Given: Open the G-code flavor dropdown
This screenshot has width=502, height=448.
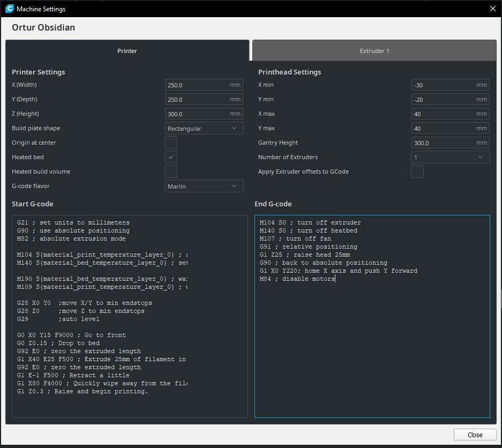Looking at the screenshot, I should click(x=204, y=186).
